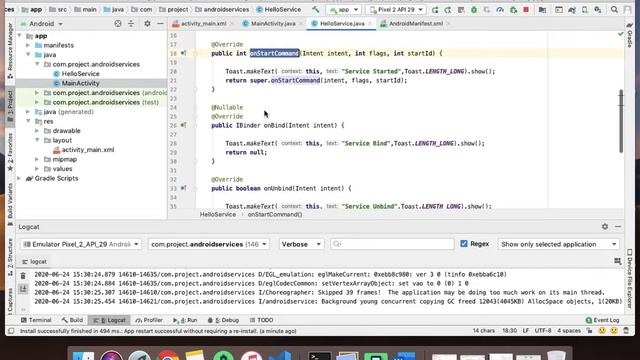Open the Build tool window tab

[x=72, y=320]
